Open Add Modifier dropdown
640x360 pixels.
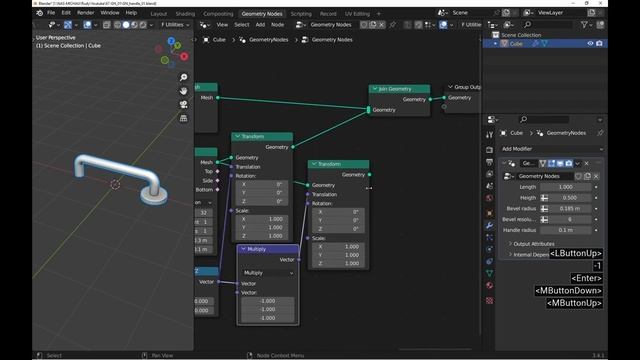[x=552, y=149]
